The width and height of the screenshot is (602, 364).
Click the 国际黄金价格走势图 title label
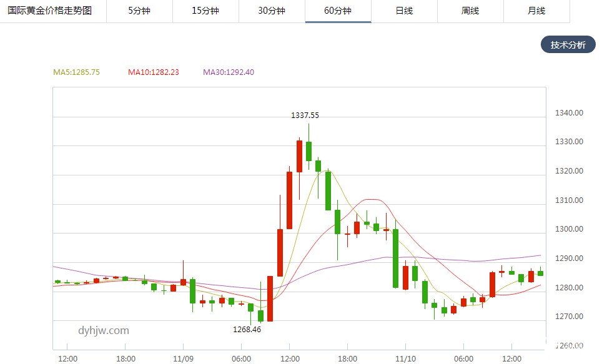pyautogui.click(x=50, y=11)
